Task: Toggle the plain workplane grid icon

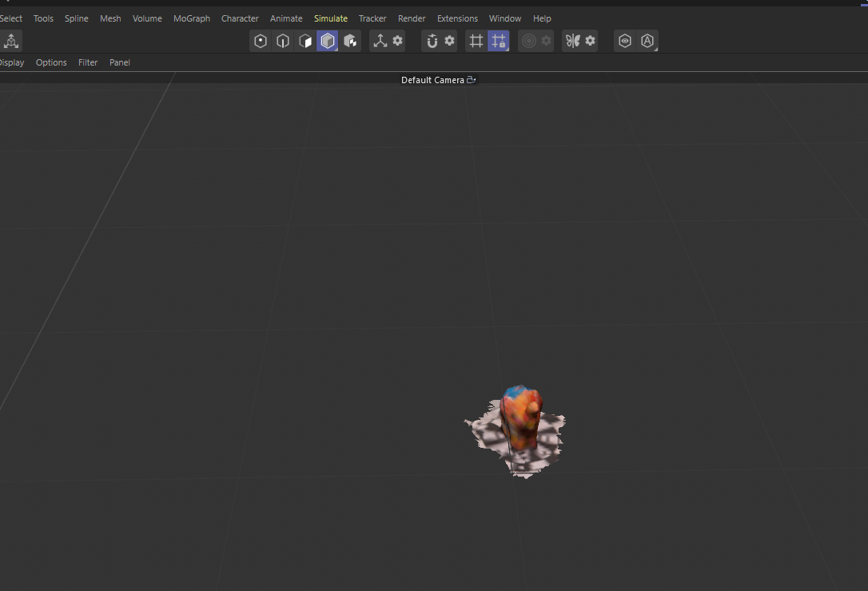Action: tap(476, 41)
